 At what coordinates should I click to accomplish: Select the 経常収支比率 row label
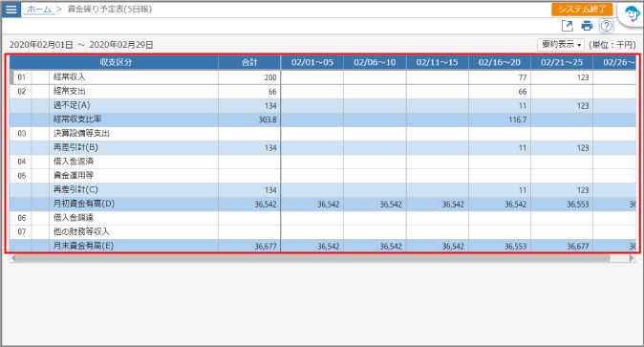(x=77, y=119)
